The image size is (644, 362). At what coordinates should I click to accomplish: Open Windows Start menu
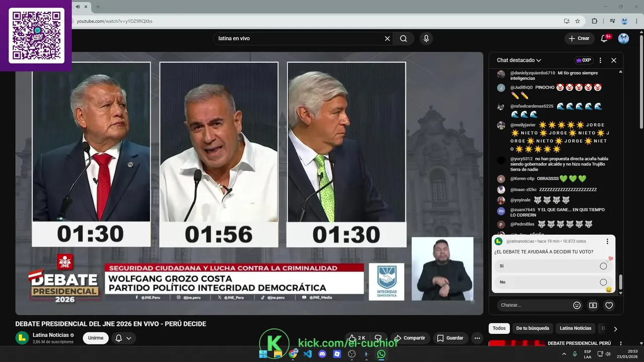(x=263, y=354)
